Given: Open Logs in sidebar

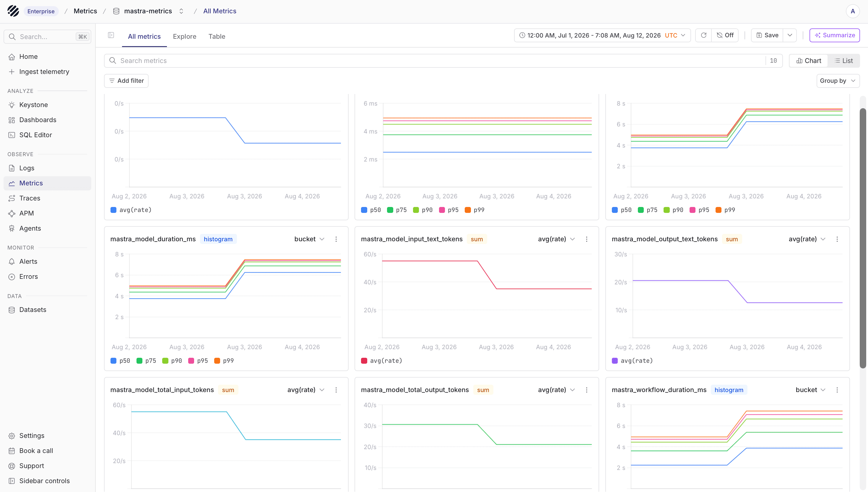Looking at the screenshot, I should (x=48, y=168).
